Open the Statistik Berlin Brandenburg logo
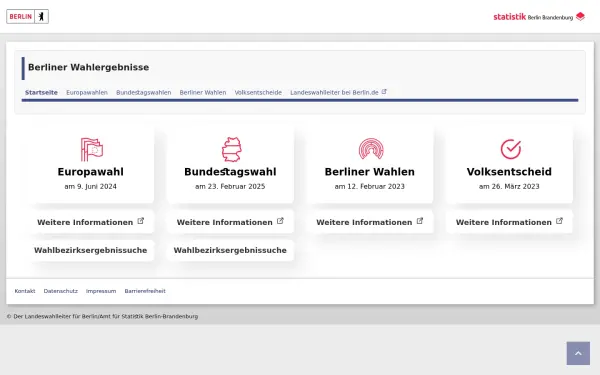The width and height of the screenshot is (600, 375). pyautogui.click(x=539, y=16)
